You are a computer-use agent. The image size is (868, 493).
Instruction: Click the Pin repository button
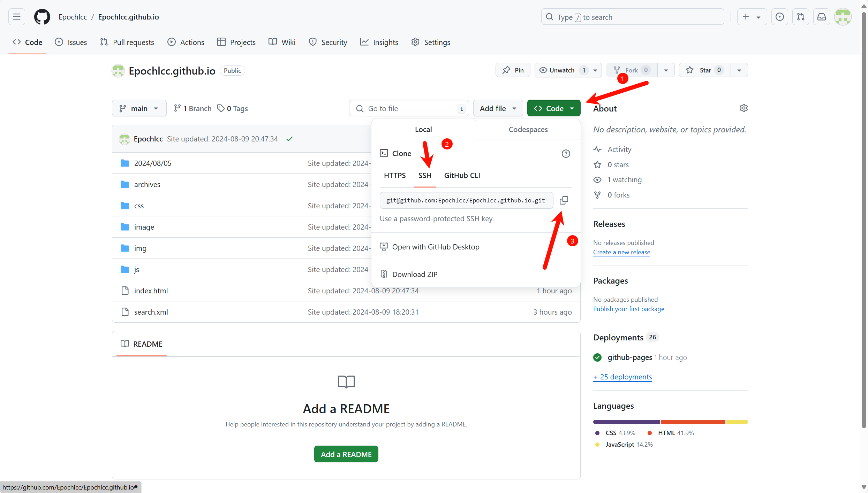(513, 70)
